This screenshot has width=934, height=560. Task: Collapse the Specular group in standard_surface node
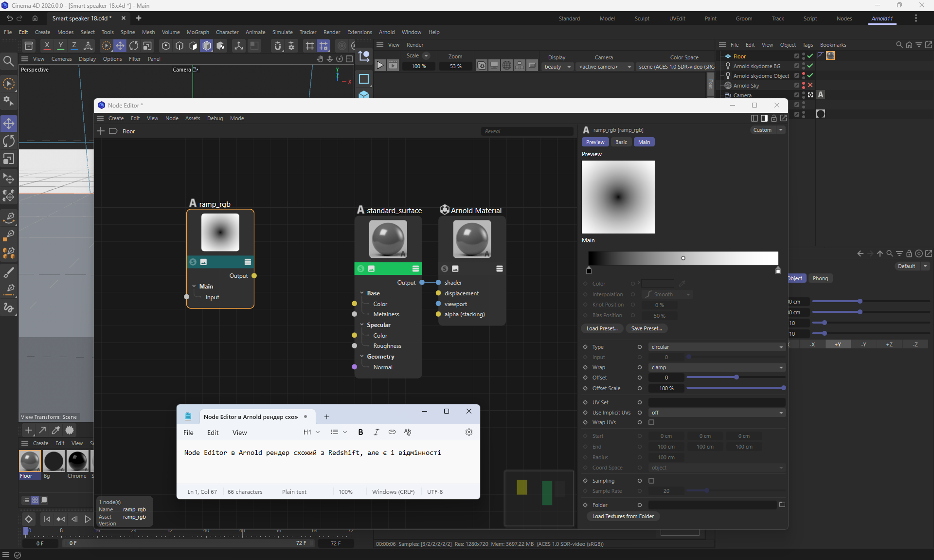pos(362,325)
